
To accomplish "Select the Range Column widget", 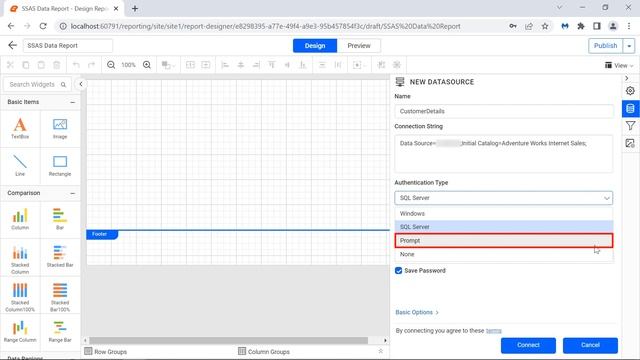I will (20, 331).
